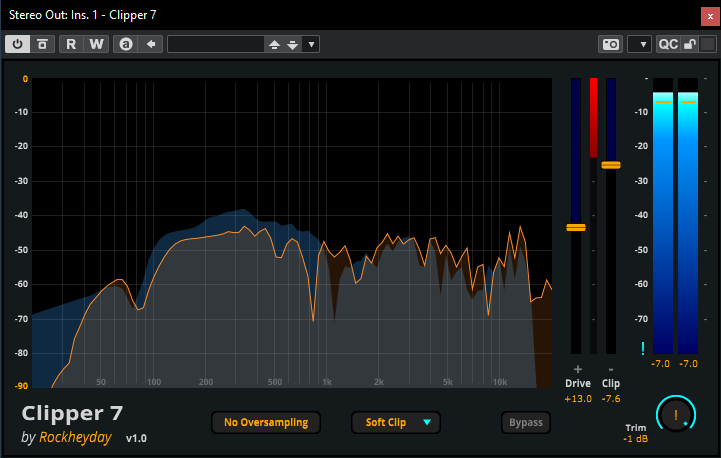The height and width of the screenshot is (458, 721).
Task: Click the Clip slider handle
Action: (x=611, y=165)
